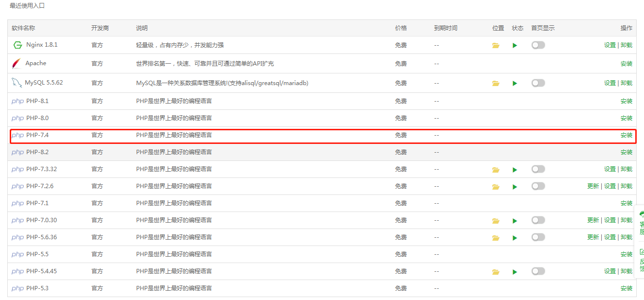Click 安装 for PHP-7.1
This screenshot has width=644, height=300.
pos(627,203)
